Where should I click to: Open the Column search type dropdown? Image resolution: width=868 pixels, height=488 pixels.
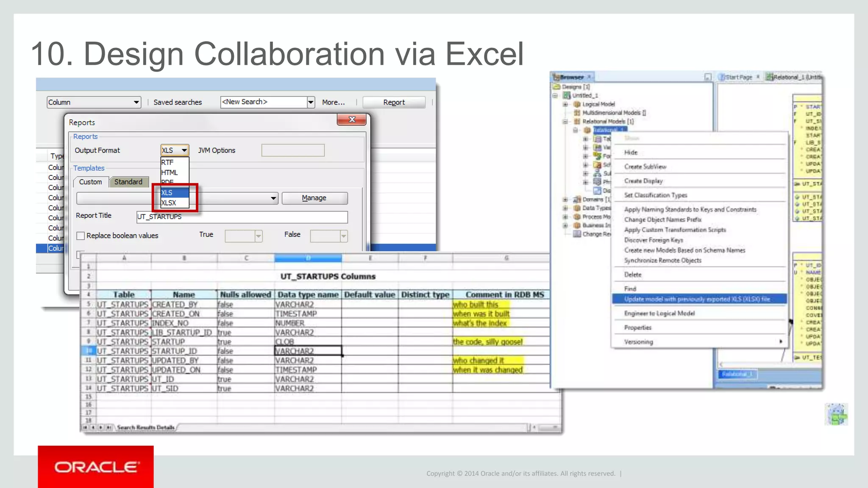pyautogui.click(x=136, y=102)
